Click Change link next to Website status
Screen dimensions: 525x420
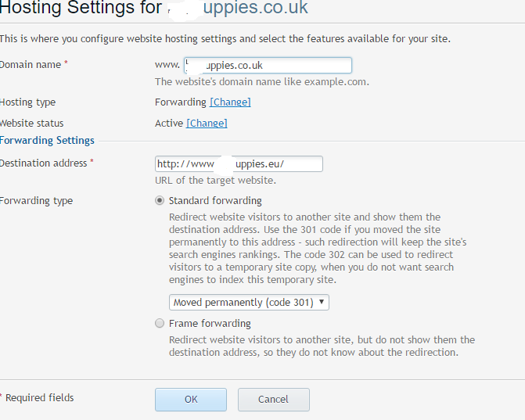point(207,124)
